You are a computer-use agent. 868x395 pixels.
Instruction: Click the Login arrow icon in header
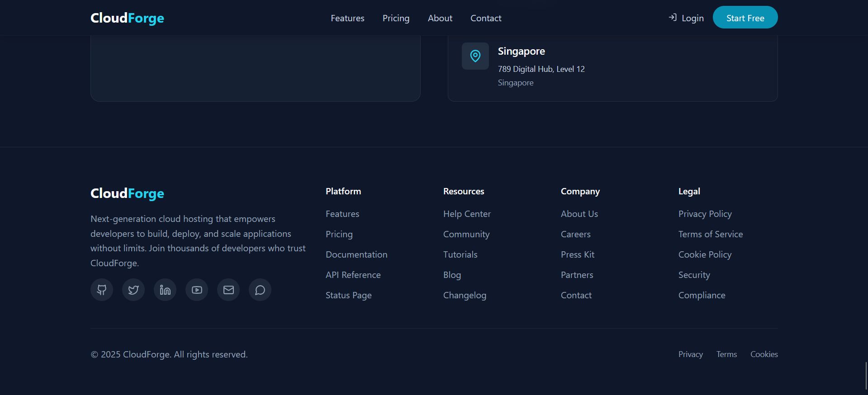(673, 18)
